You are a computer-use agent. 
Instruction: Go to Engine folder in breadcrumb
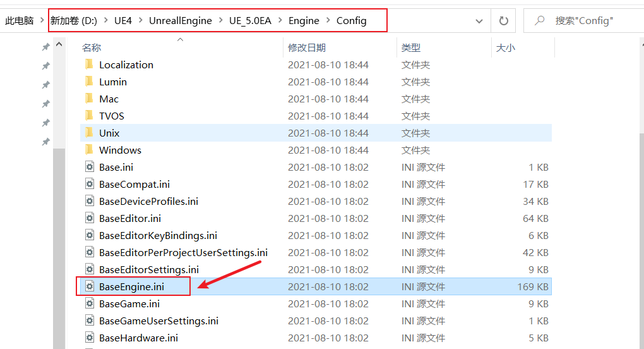click(x=304, y=21)
